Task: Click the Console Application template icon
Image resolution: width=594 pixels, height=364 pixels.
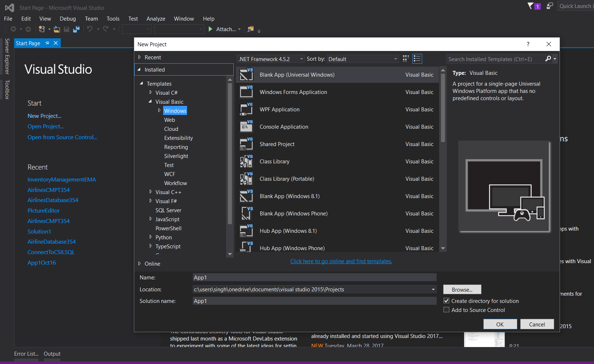Action: point(246,127)
